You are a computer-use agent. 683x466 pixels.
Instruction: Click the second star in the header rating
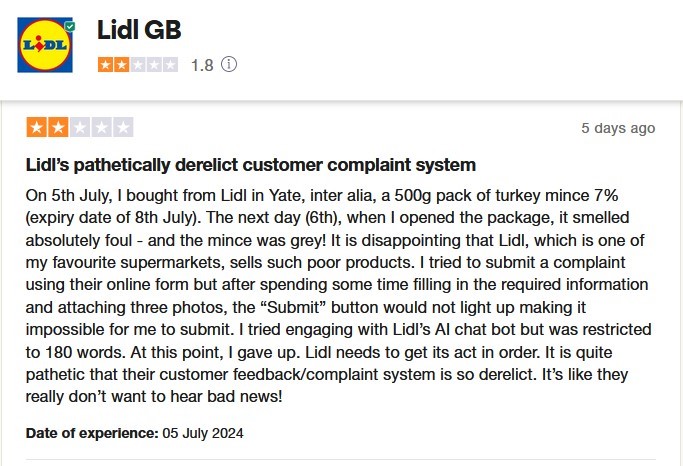(121, 65)
